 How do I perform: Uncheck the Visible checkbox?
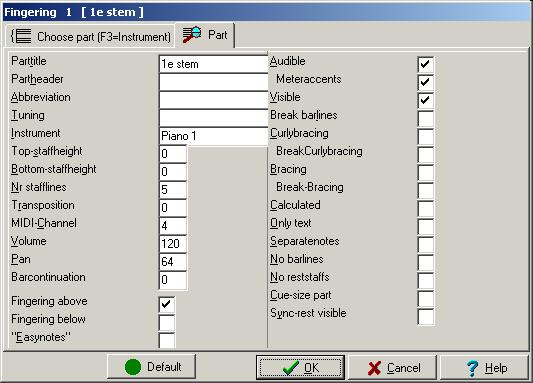[426, 100]
